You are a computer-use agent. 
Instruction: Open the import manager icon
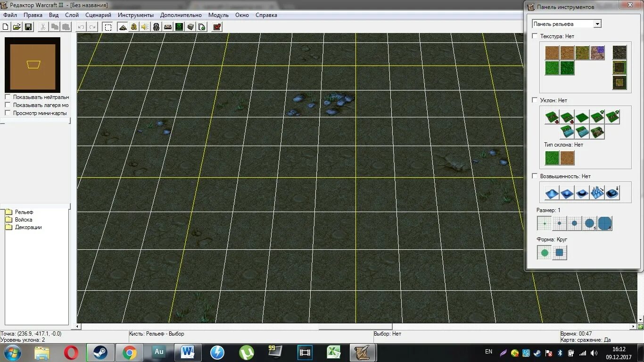(x=202, y=27)
